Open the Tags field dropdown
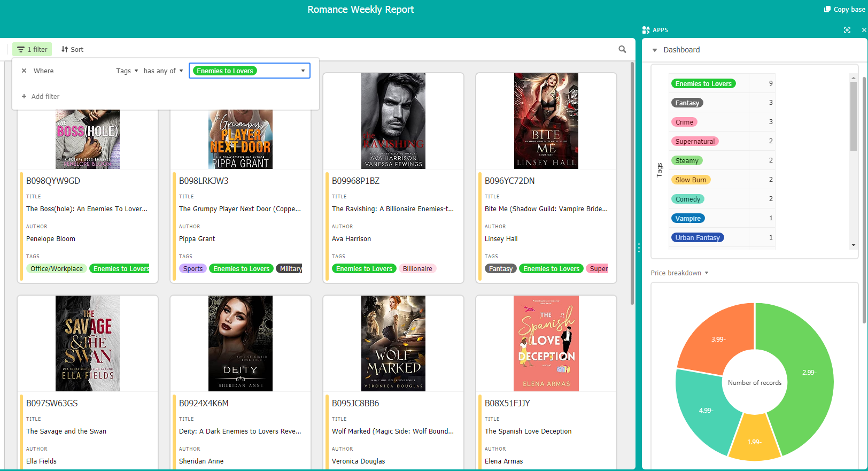The image size is (868, 471). pyautogui.click(x=127, y=71)
